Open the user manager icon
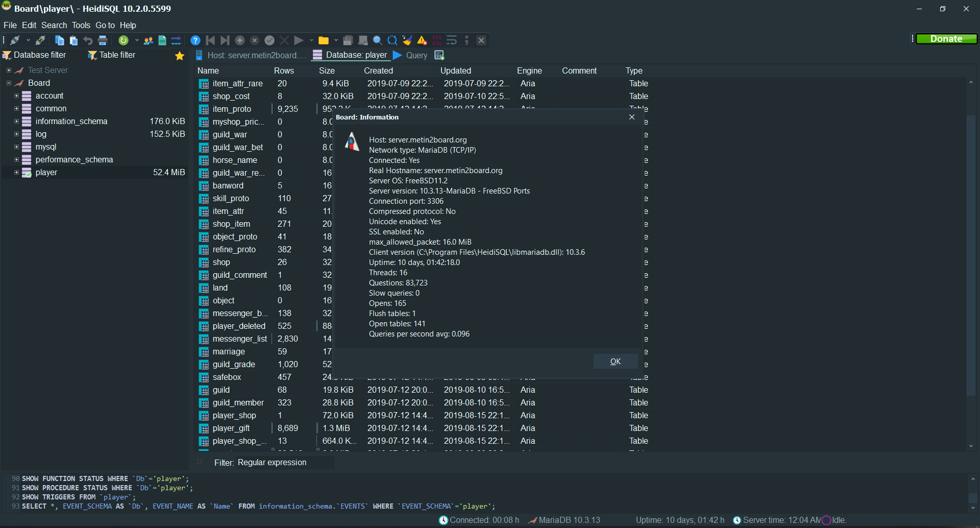Viewport: 980px width, 528px height. [149, 40]
